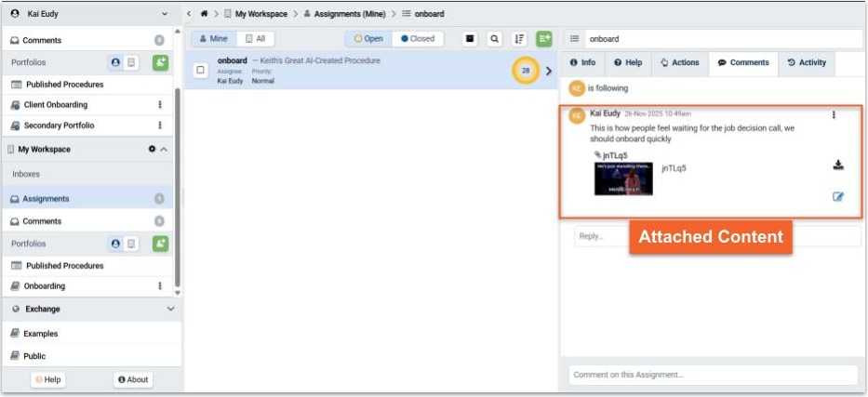This screenshot has height=397, width=868.
Task: Show Open assignments
Action: (x=368, y=39)
